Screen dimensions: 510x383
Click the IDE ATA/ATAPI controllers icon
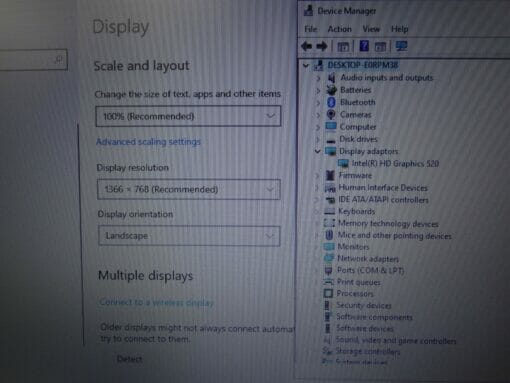pyautogui.click(x=330, y=200)
